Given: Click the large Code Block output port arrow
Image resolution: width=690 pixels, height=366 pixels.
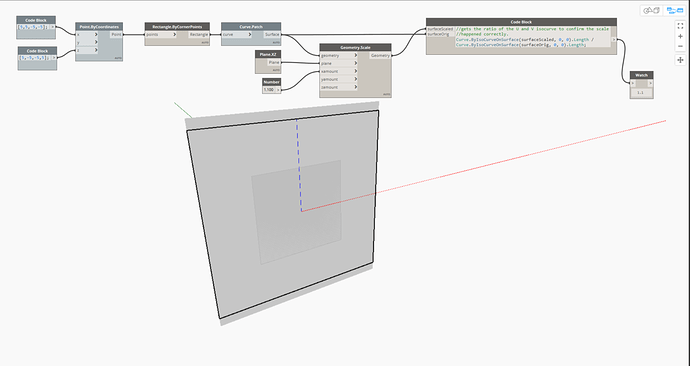Looking at the screenshot, I should coord(613,40).
